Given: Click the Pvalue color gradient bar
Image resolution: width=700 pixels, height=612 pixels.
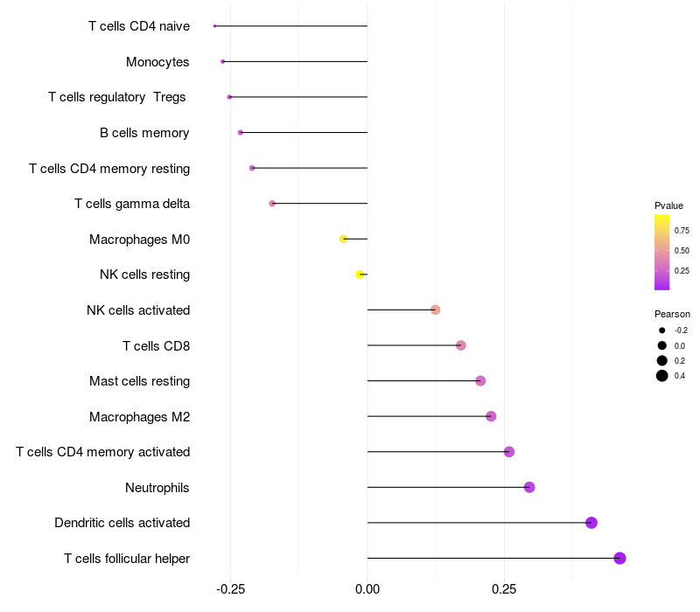Looking at the screenshot, I should tap(662, 252).
